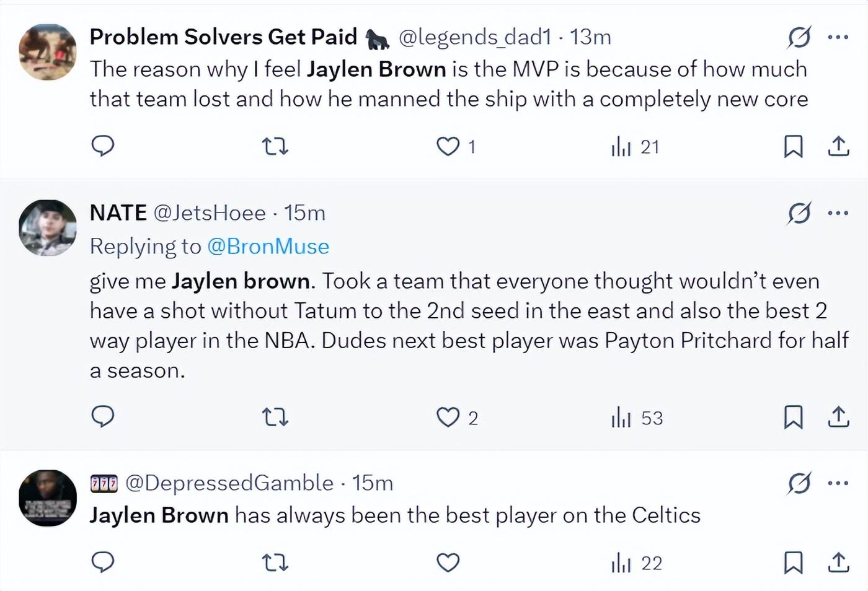Share the legends_dad1 tweet
The width and height of the screenshot is (868, 591).
tap(838, 147)
